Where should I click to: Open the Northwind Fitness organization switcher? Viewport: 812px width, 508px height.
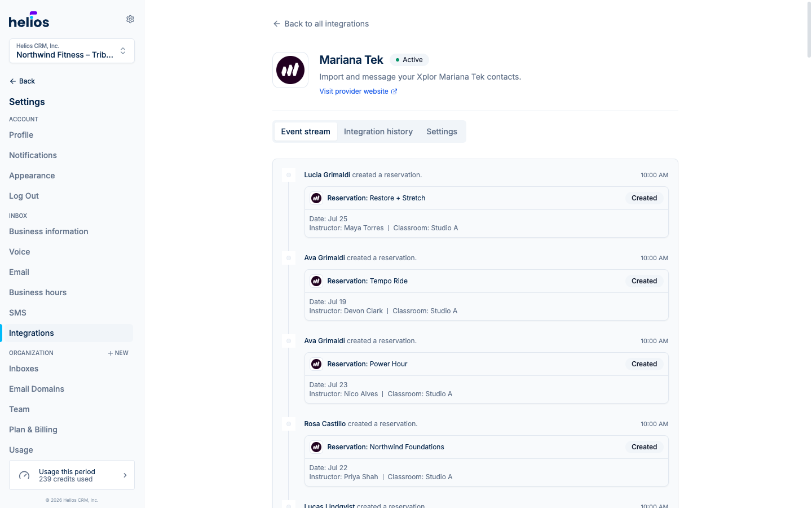tap(72, 51)
